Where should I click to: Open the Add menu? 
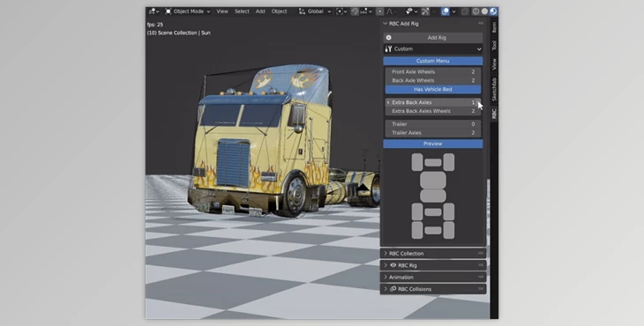(x=260, y=11)
